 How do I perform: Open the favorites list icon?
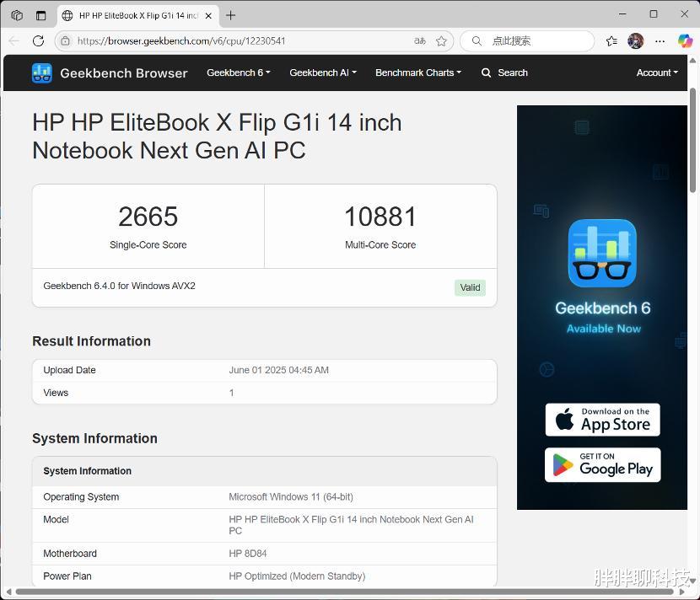point(611,41)
